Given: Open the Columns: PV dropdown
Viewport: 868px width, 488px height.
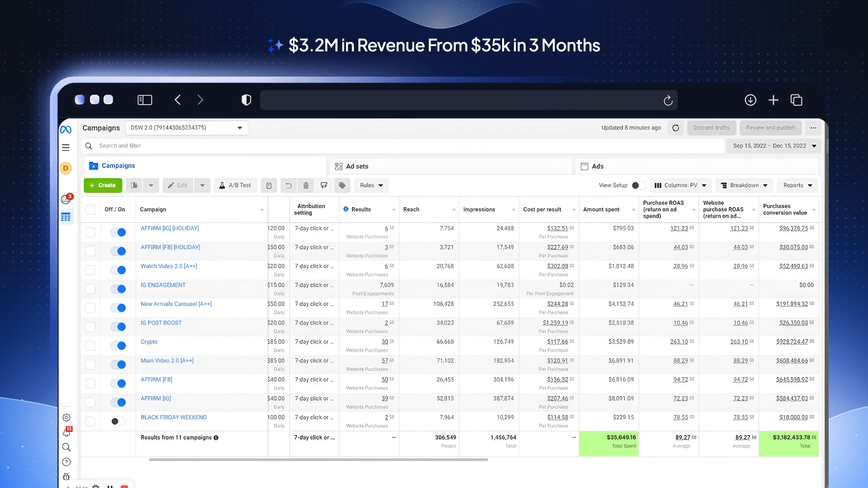Looking at the screenshot, I should pyautogui.click(x=680, y=185).
